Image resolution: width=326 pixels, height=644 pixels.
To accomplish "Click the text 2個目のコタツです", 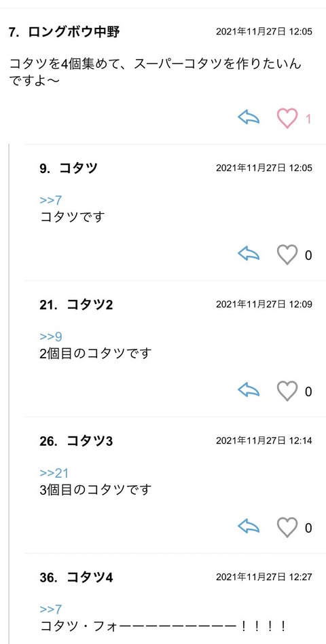I will [96, 353].
